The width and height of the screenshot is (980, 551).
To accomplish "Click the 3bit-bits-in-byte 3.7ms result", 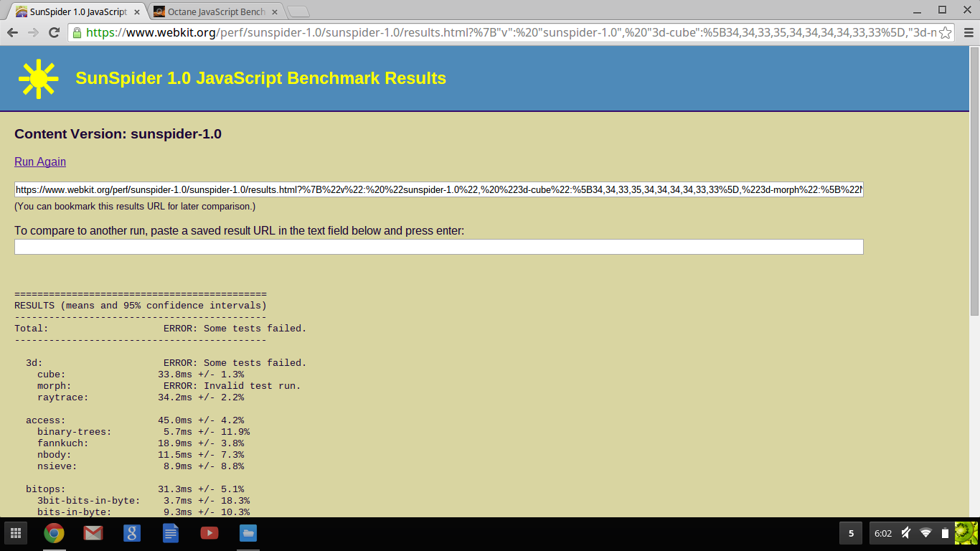I will point(143,501).
